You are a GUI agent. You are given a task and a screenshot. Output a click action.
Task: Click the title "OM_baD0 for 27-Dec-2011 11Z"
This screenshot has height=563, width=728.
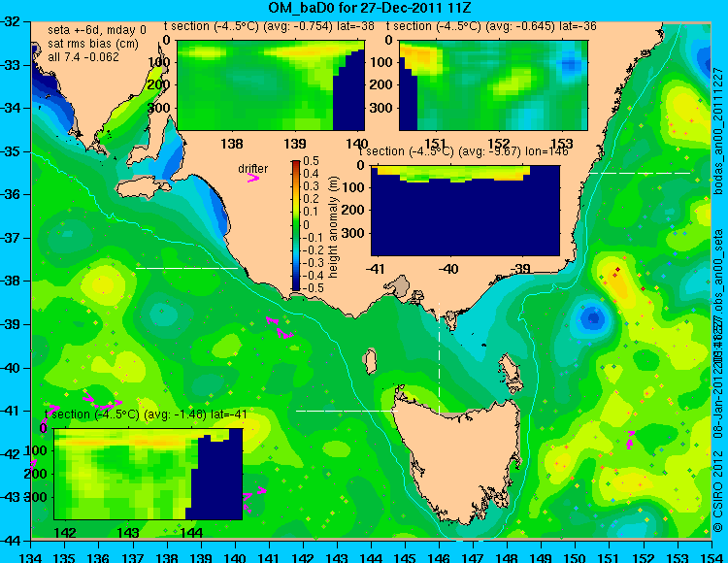pyautogui.click(x=370, y=8)
